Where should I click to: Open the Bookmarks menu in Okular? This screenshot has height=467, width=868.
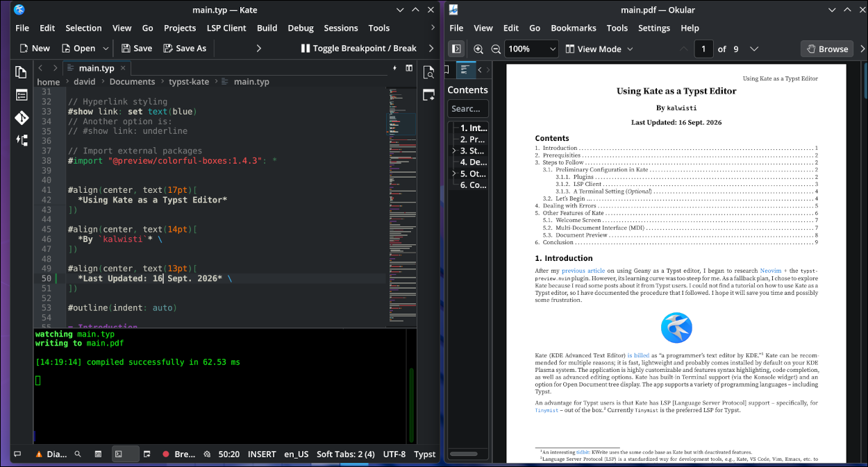(x=574, y=28)
